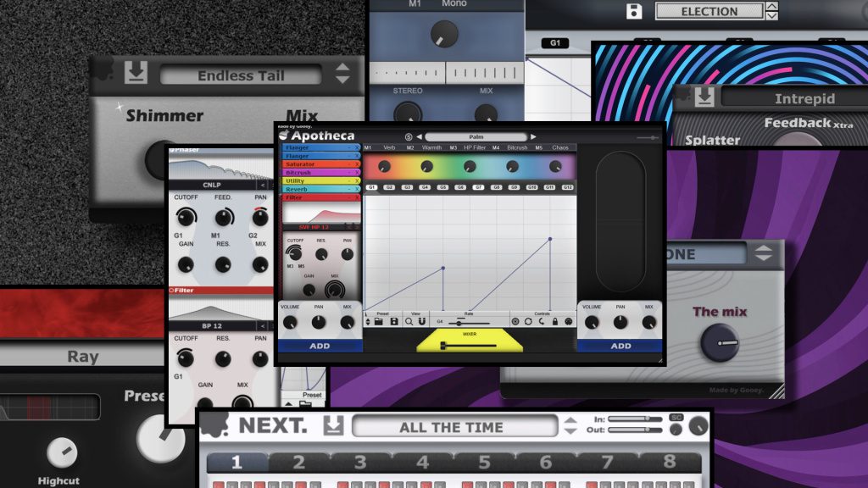Viewport: 868px width, 488px height.
Task: Switch to tab 3 in the NEXT sequencer
Action: (x=360, y=462)
